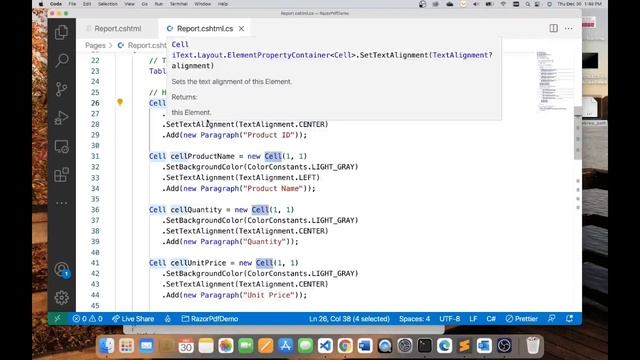Open Terminal from the Dock
Viewport: 640px width, 360px height.
point(424,346)
